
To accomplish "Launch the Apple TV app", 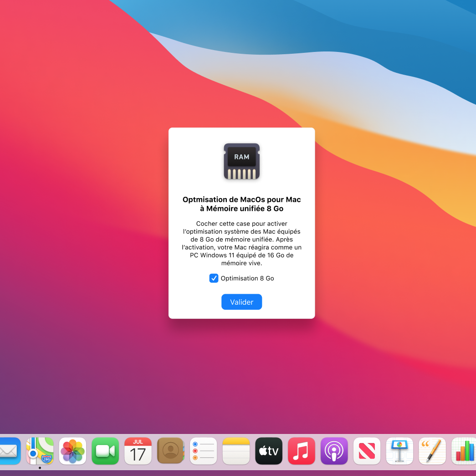I will (x=269, y=451).
